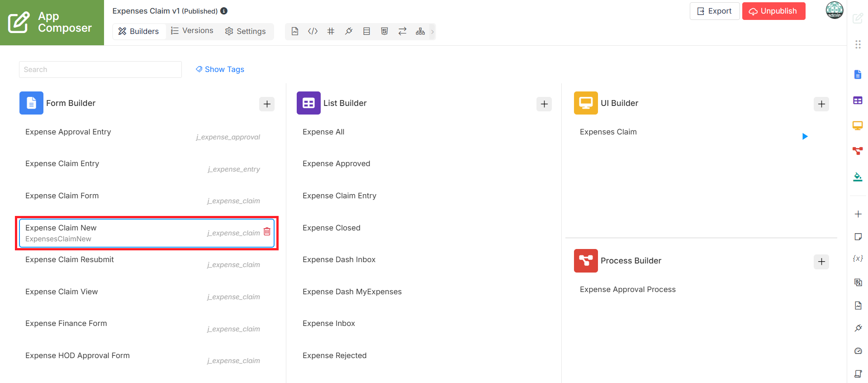The image size is (868, 383).
Task: Open sidebar plug plugin icon
Action: pos(858,328)
